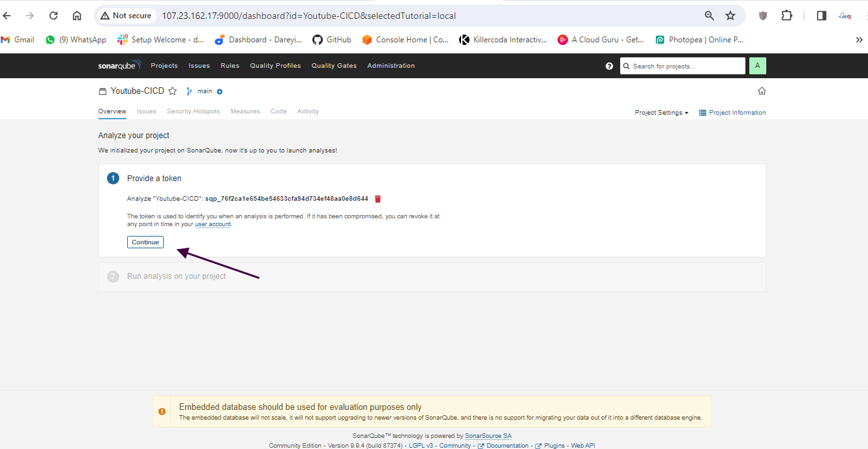Click the SonarQube logo
This screenshot has width=868, height=449.
(119, 66)
